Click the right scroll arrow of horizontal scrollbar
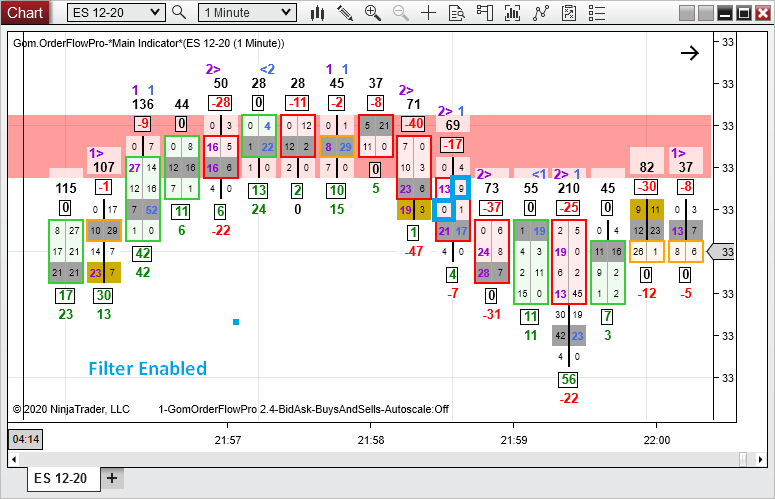Viewport: 775px width, 499px height. tap(760, 459)
